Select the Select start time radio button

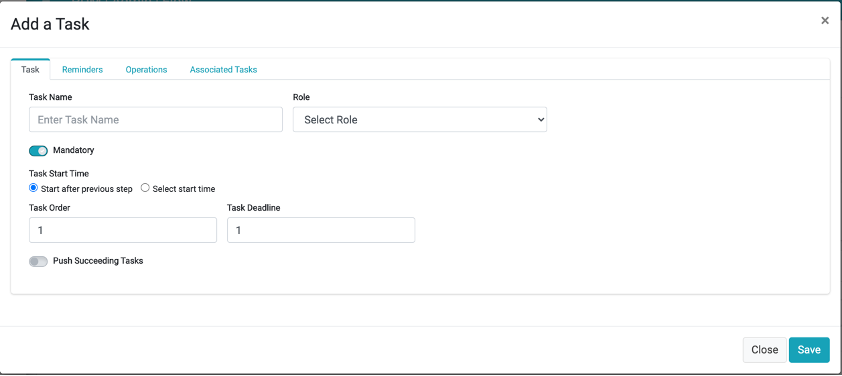[144, 188]
